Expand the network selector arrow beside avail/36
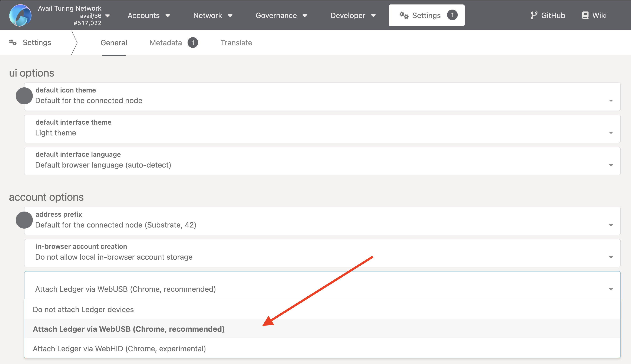Screen dimensions: 631x364 tap(108, 16)
